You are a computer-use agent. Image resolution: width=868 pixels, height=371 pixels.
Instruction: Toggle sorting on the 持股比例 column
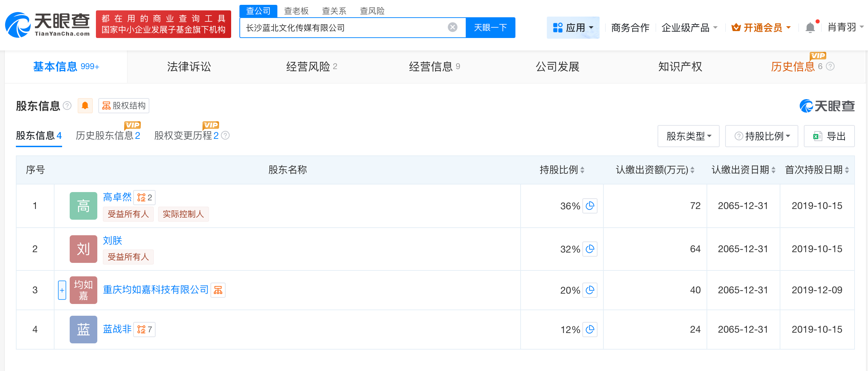(582, 170)
